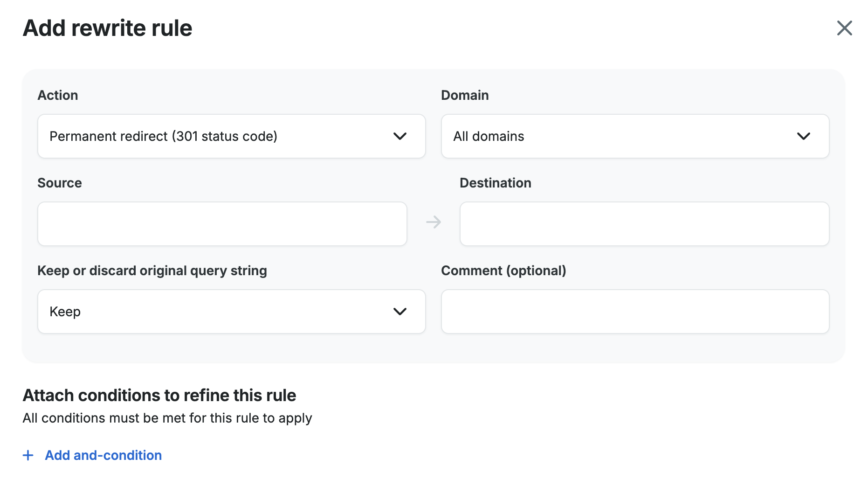868x486 pixels.
Task: Click the chevron in the Keep dropdown
Action: [x=400, y=312]
